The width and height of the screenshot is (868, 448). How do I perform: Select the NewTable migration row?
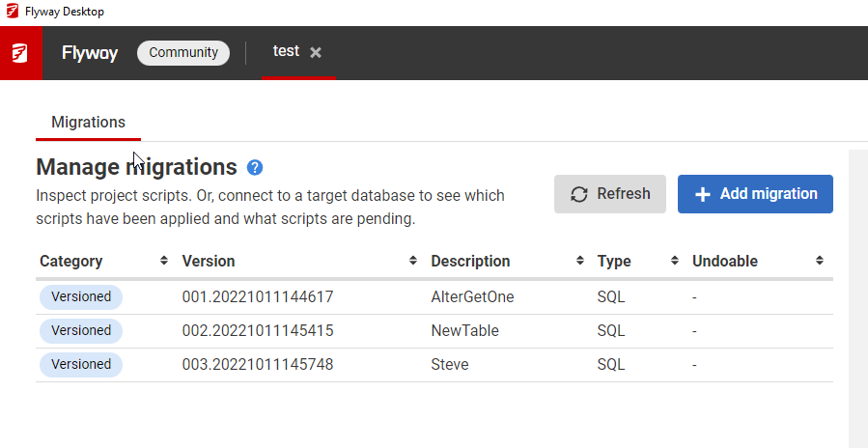click(x=464, y=331)
